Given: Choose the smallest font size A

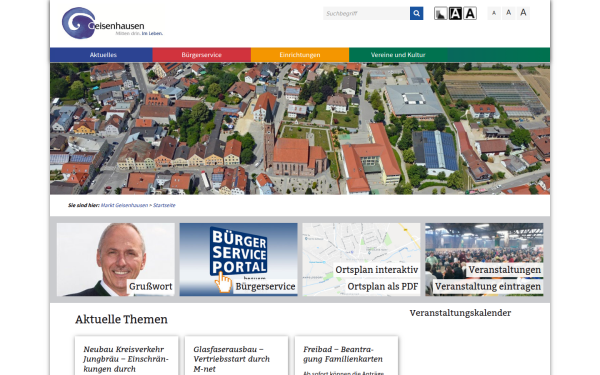Looking at the screenshot, I should (x=494, y=13).
